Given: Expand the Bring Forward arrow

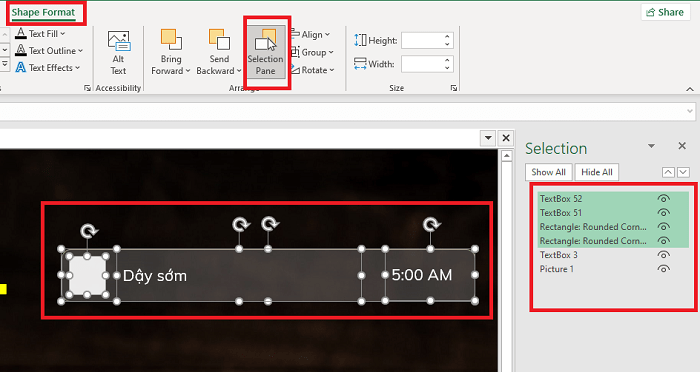Looking at the screenshot, I should 188,71.
